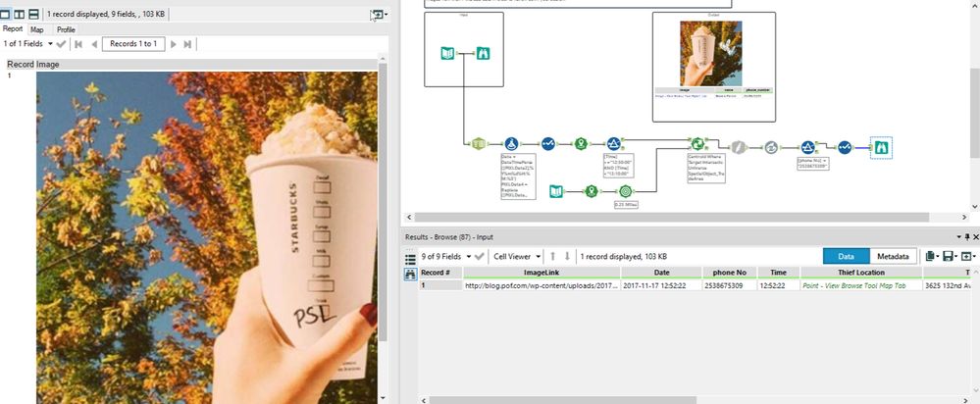Select the Trade Area tool

point(625,191)
